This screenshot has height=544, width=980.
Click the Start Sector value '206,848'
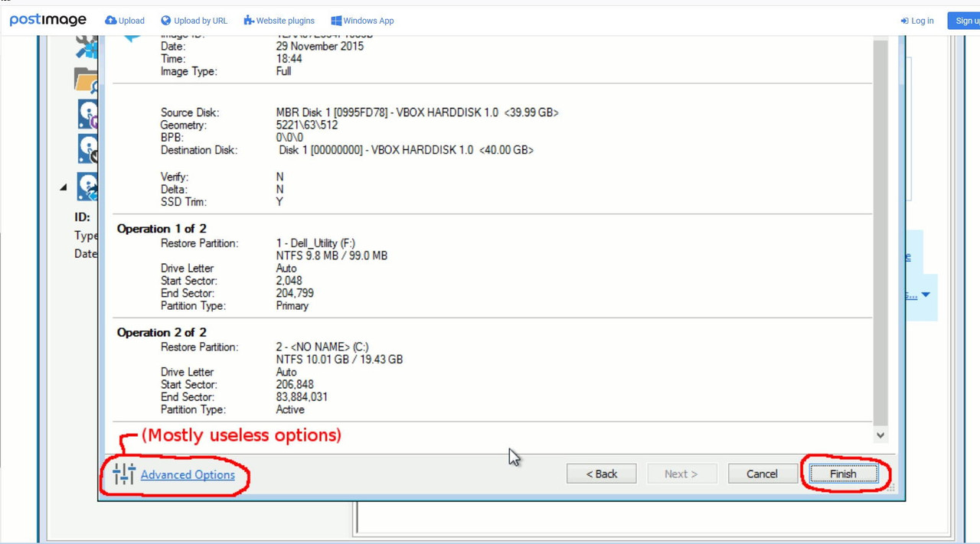[295, 385]
